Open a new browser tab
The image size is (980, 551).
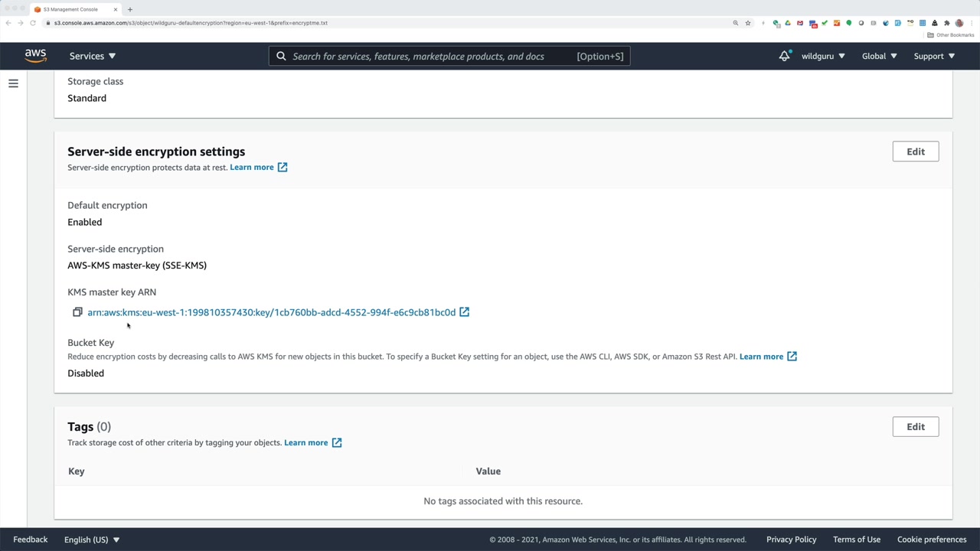coord(130,9)
